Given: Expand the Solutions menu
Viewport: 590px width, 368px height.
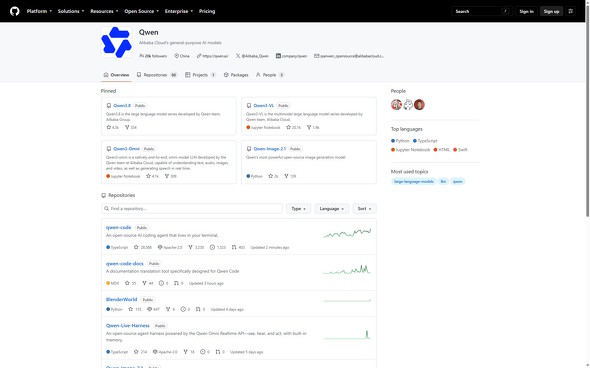Looking at the screenshot, I should coord(71,11).
